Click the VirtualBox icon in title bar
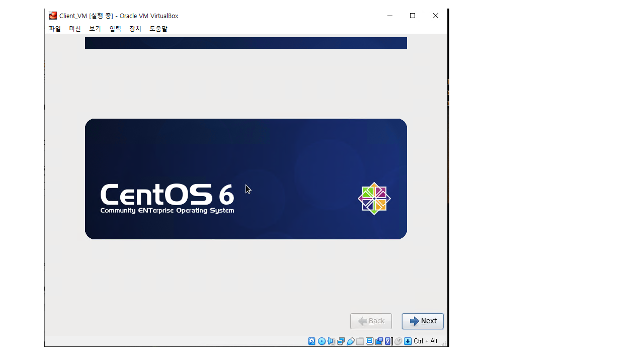The image size is (644, 362). (53, 16)
